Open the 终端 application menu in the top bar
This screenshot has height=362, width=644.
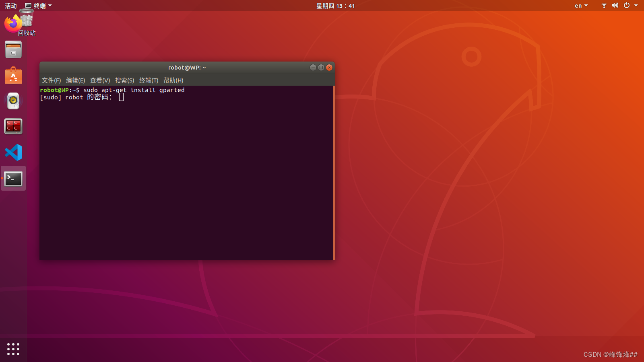point(39,5)
